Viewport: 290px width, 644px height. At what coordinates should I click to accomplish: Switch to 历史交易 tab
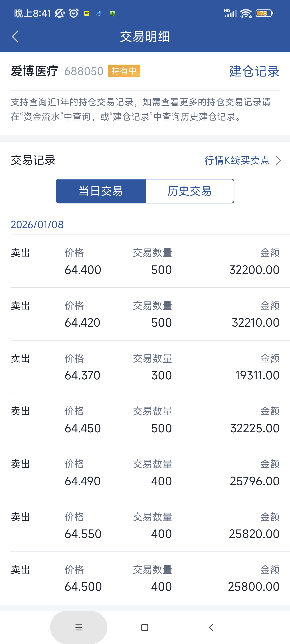(x=190, y=191)
